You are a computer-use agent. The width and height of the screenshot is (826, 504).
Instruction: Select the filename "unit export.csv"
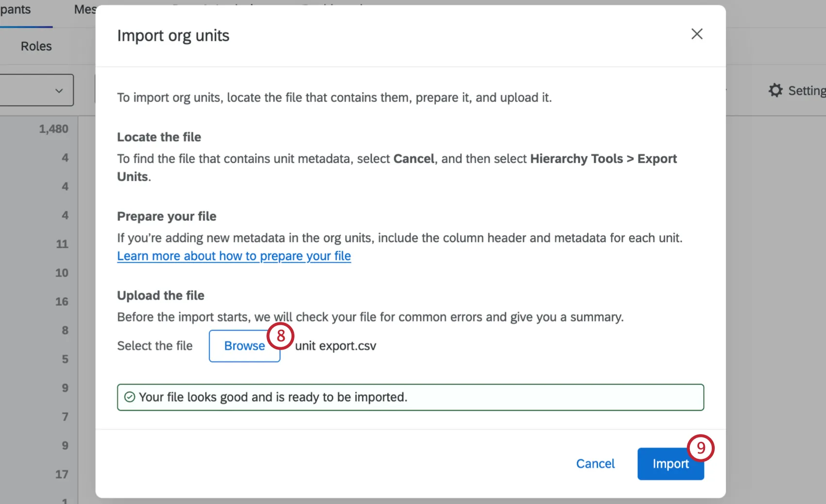coord(335,346)
